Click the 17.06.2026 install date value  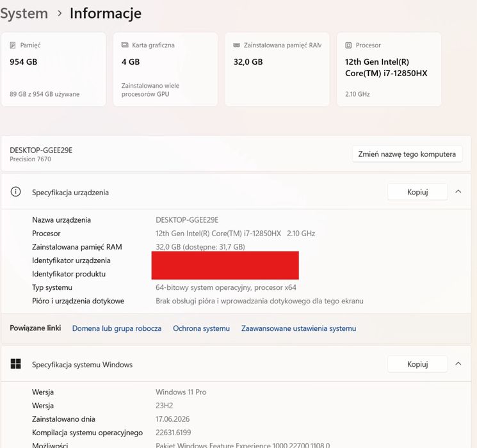172,419
